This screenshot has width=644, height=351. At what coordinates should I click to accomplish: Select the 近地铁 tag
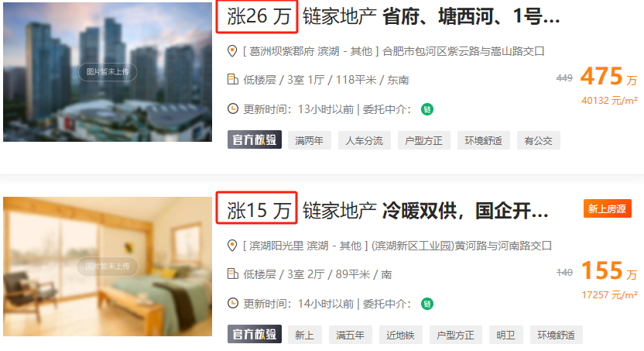[400, 335]
